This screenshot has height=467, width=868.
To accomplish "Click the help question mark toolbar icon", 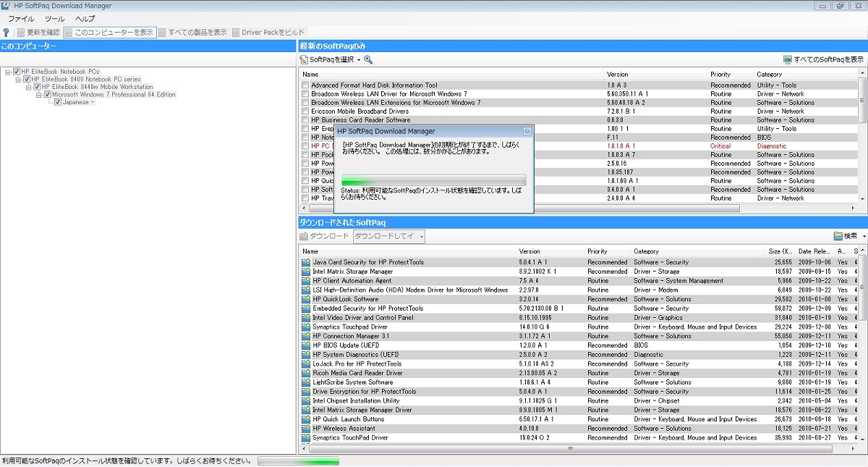I will click(x=6, y=32).
